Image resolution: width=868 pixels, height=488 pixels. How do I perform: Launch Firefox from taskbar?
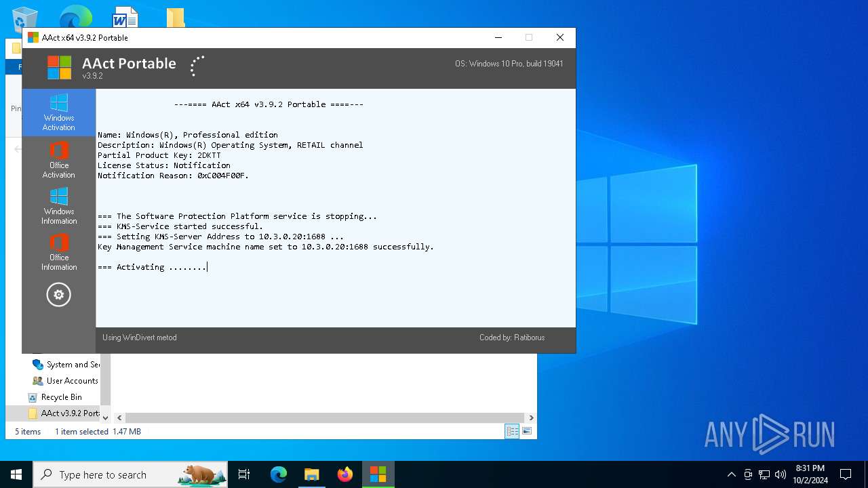click(345, 474)
